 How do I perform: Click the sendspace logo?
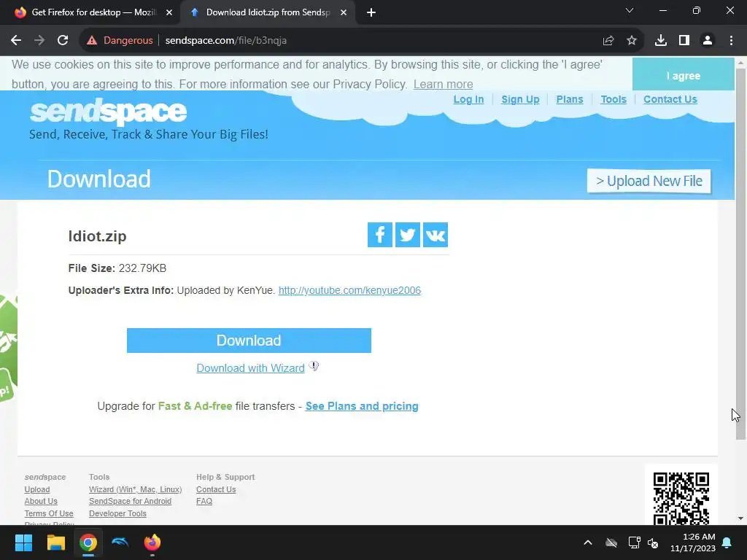[108, 112]
